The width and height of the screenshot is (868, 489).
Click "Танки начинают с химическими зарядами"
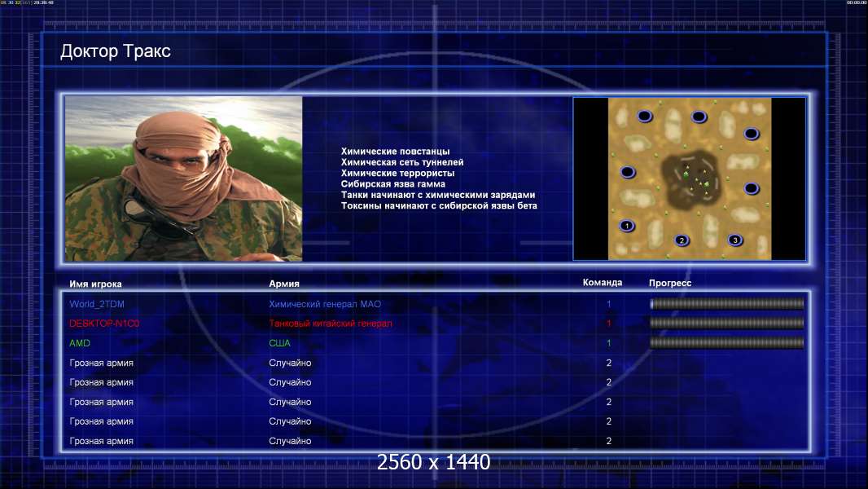pyautogui.click(x=438, y=195)
